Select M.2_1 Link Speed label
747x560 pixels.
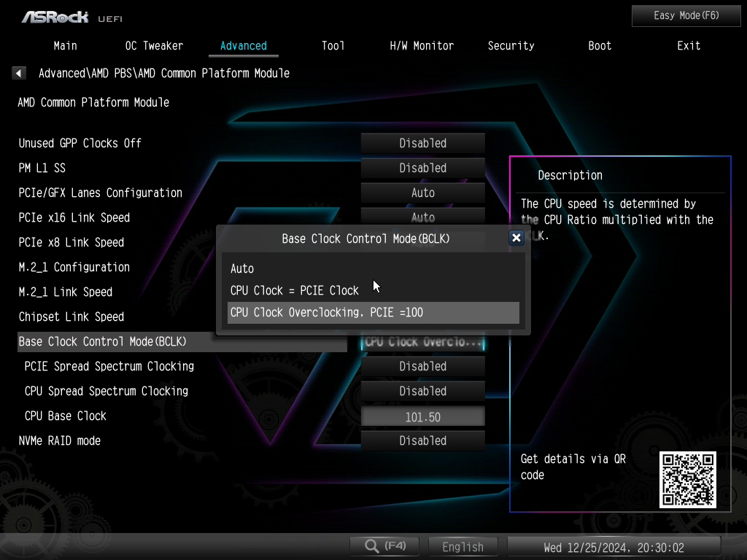tap(65, 292)
